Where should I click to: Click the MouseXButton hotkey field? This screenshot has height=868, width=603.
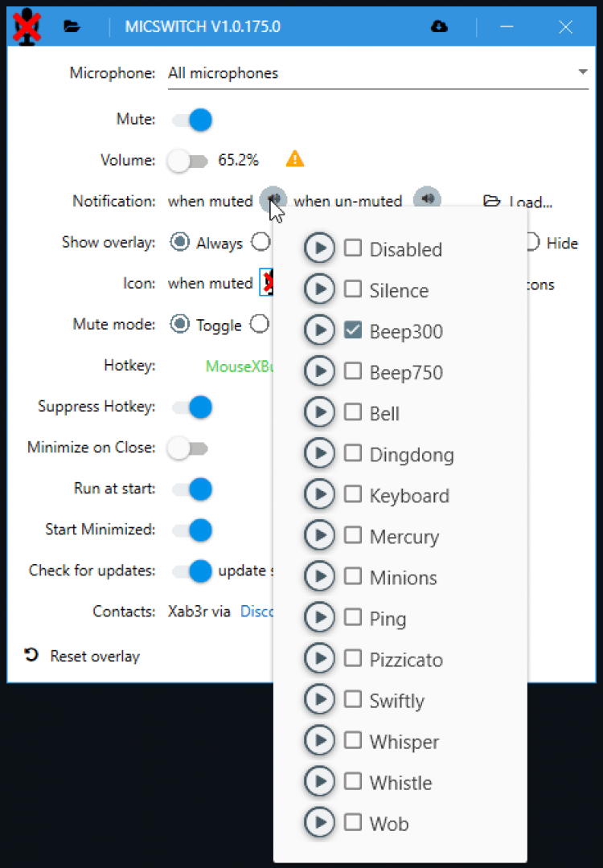pyautogui.click(x=240, y=366)
